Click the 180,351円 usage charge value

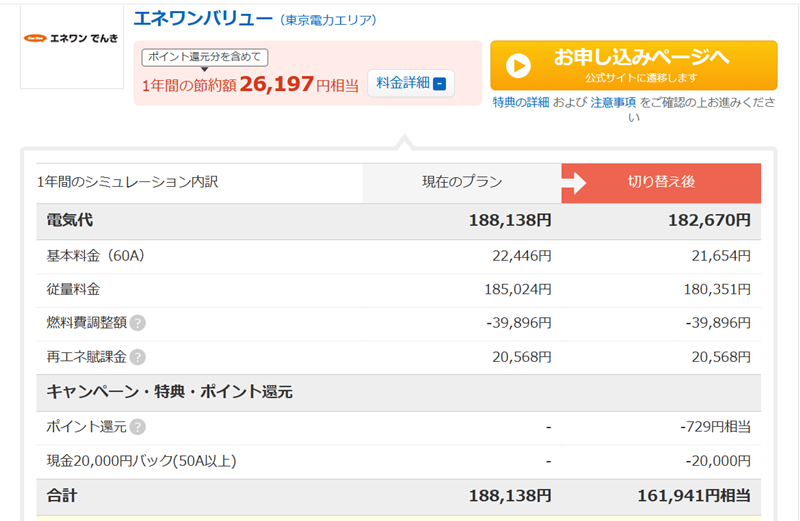point(717,289)
